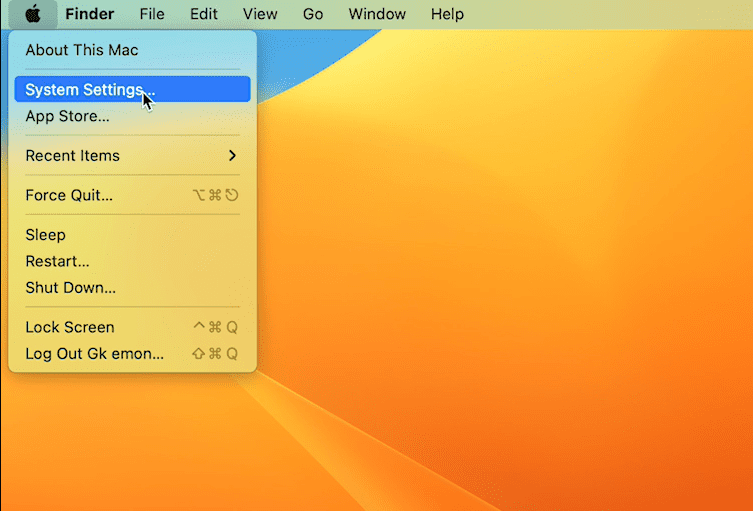This screenshot has width=753, height=511.
Task: Open the View menu
Action: pyautogui.click(x=260, y=14)
